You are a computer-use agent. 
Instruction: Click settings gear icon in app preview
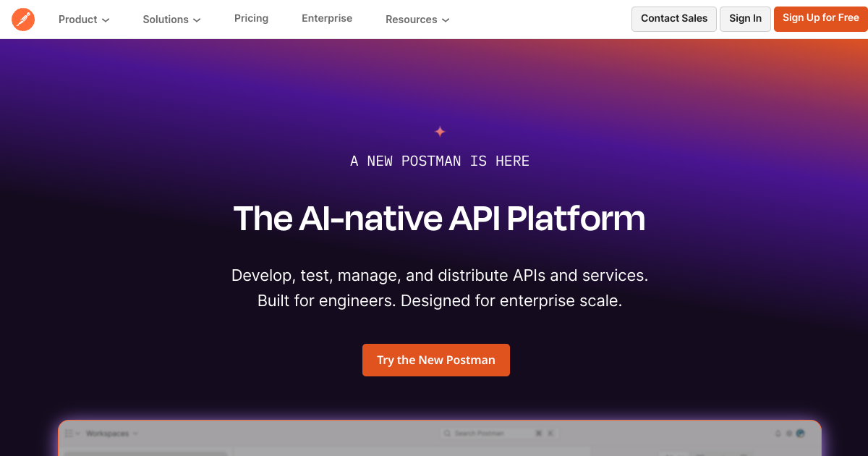tap(789, 434)
